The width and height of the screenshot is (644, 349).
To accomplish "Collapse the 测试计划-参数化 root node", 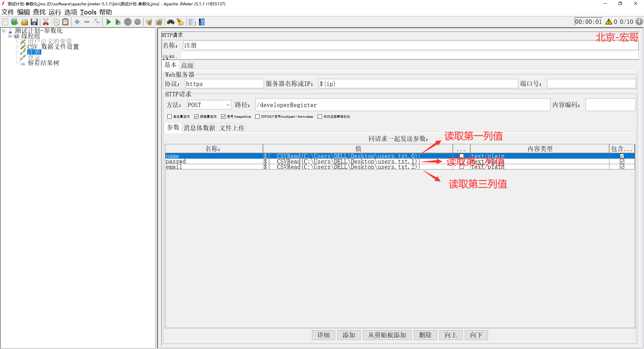I will coord(4,31).
